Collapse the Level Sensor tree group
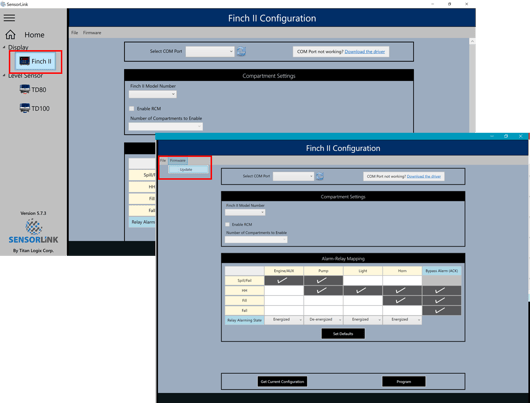This screenshot has width=530, height=403. point(4,75)
